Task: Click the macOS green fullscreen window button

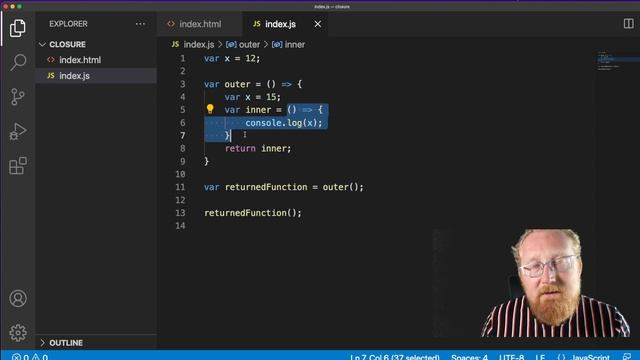Action: [19, 7]
